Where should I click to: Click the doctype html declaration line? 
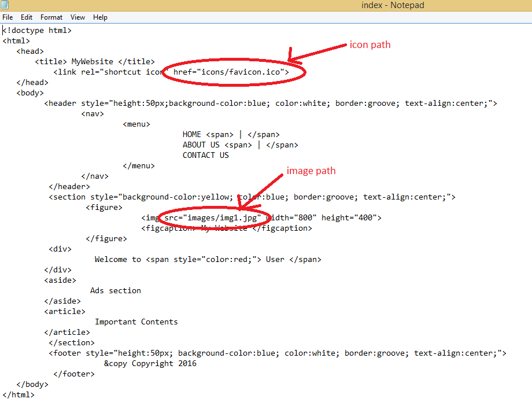click(37, 30)
